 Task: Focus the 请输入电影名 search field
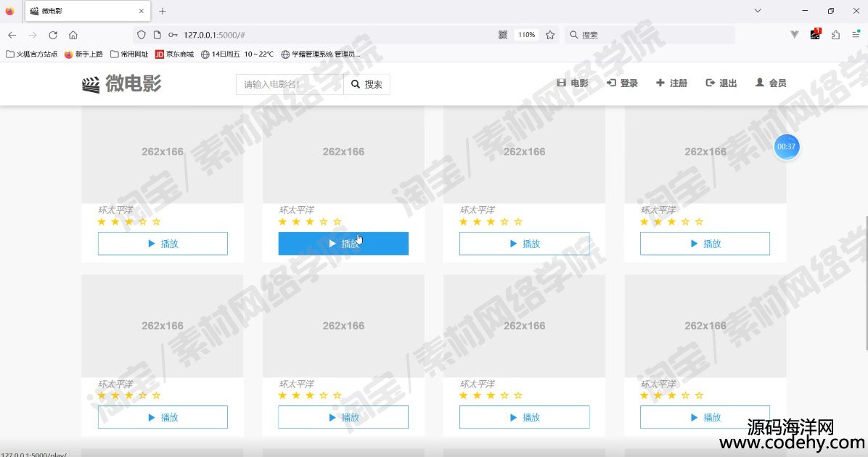pos(290,84)
